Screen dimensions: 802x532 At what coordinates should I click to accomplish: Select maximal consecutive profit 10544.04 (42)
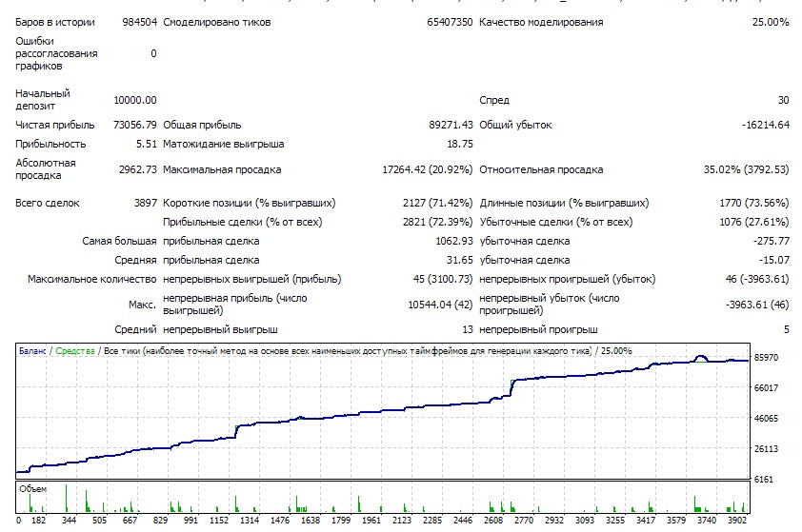440,305
